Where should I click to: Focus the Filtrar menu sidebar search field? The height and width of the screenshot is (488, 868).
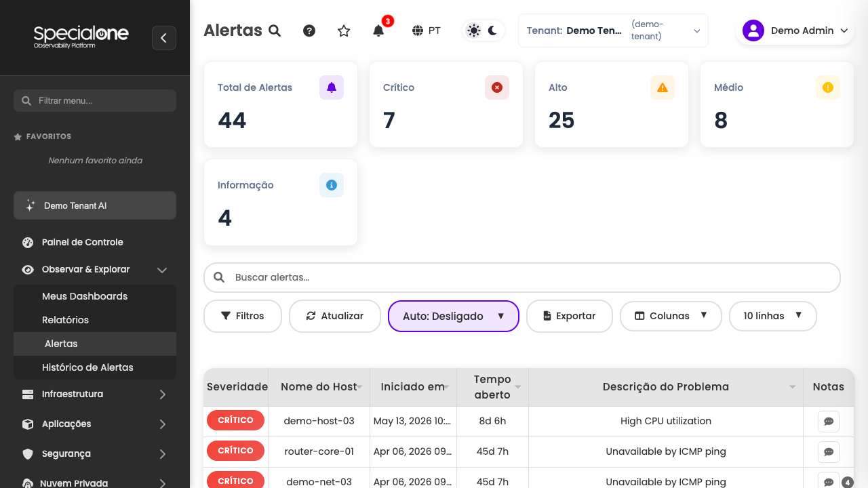[95, 100]
